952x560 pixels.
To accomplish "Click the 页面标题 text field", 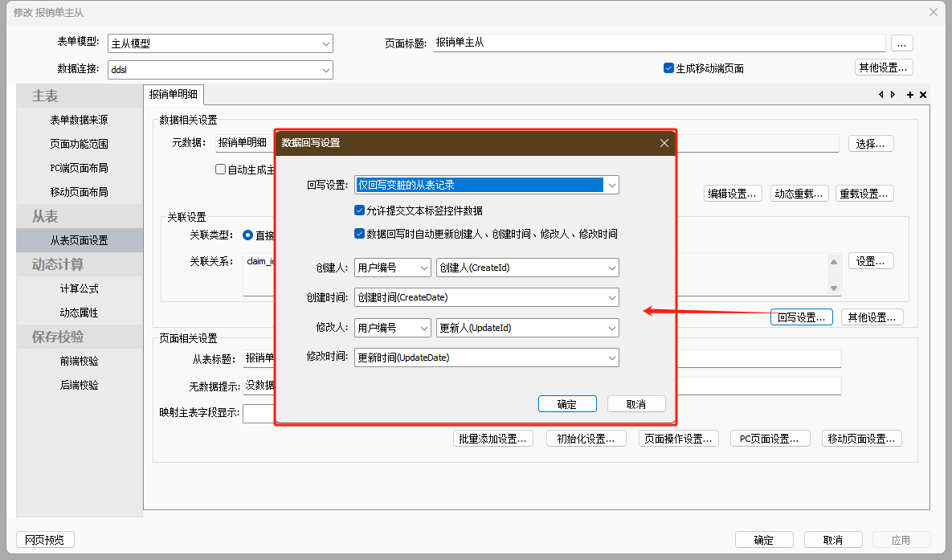I will coord(659,43).
